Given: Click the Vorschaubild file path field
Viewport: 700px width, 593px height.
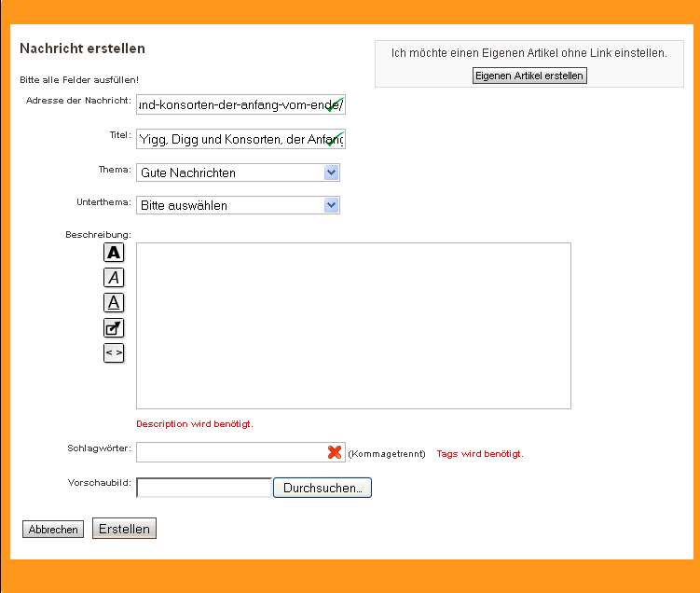Looking at the screenshot, I should click(x=204, y=488).
